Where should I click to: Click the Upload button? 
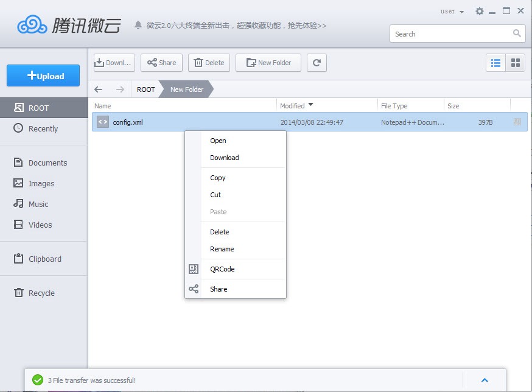click(x=43, y=75)
